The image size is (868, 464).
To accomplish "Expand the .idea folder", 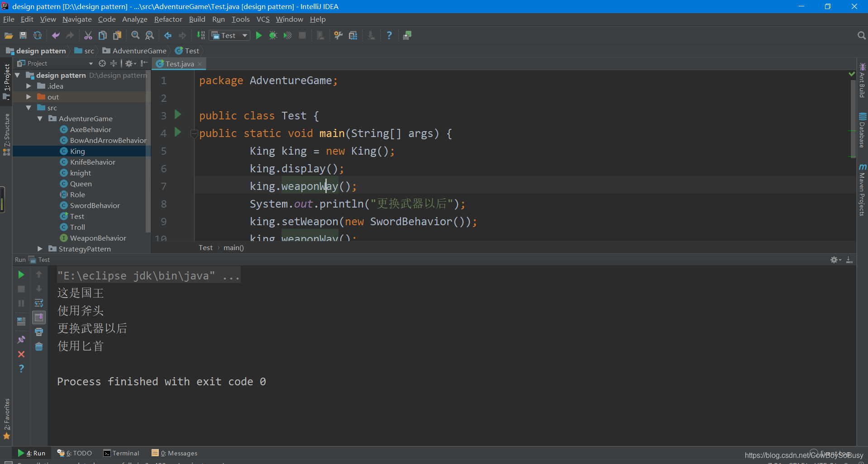I will coord(29,86).
